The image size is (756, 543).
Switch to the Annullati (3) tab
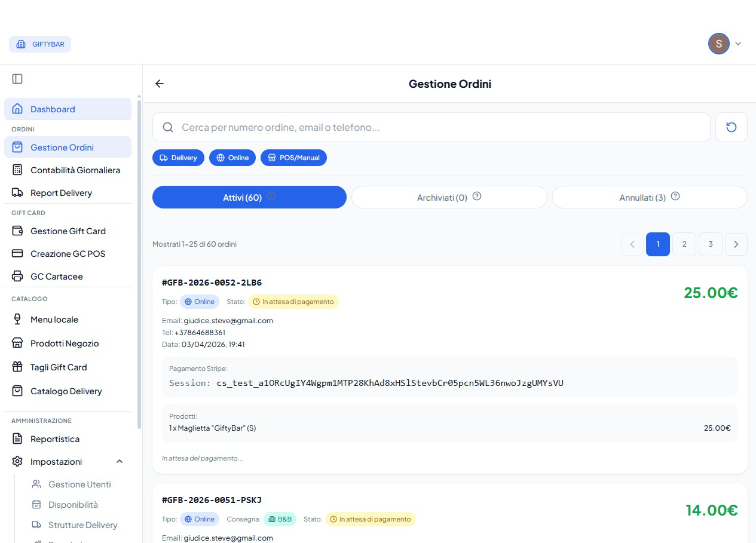click(x=650, y=197)
